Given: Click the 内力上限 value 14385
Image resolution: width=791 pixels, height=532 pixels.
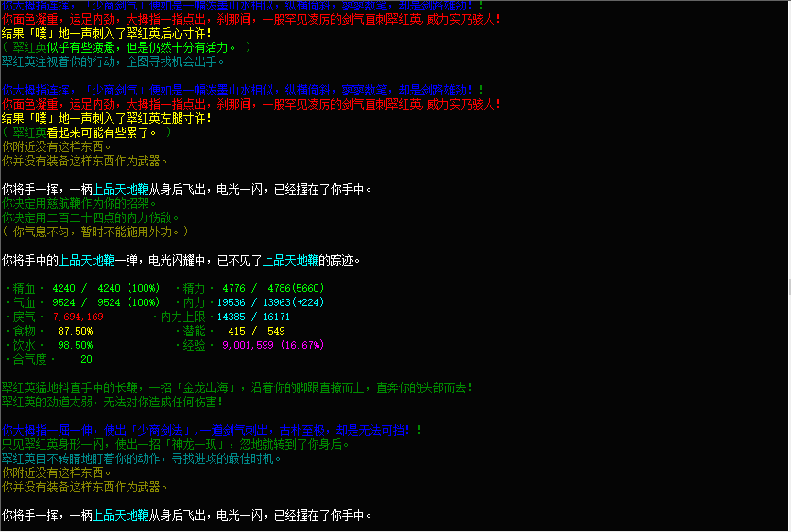Looking at the screenshot, I should point(232,317).
